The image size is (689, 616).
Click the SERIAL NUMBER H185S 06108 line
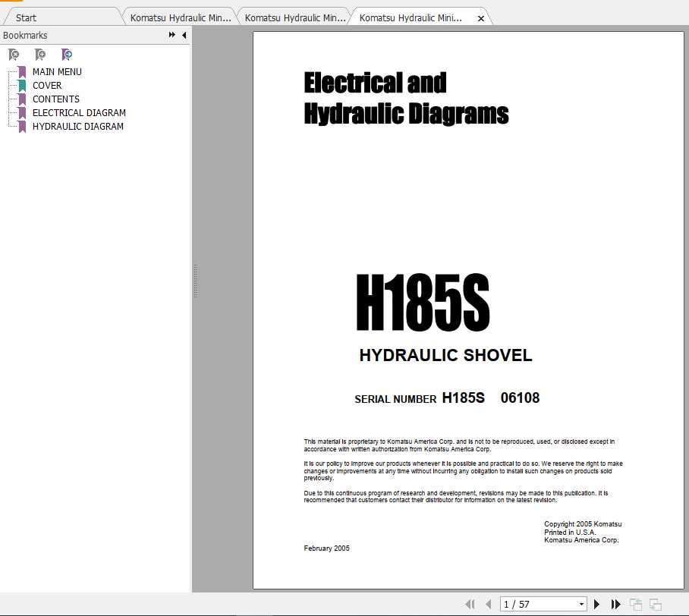(x=447, y=398)
